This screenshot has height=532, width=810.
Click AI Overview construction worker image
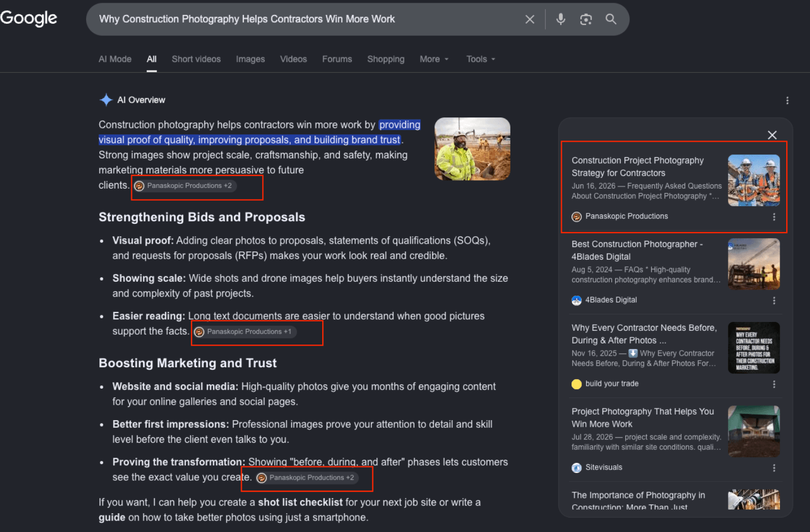point(472,149)
